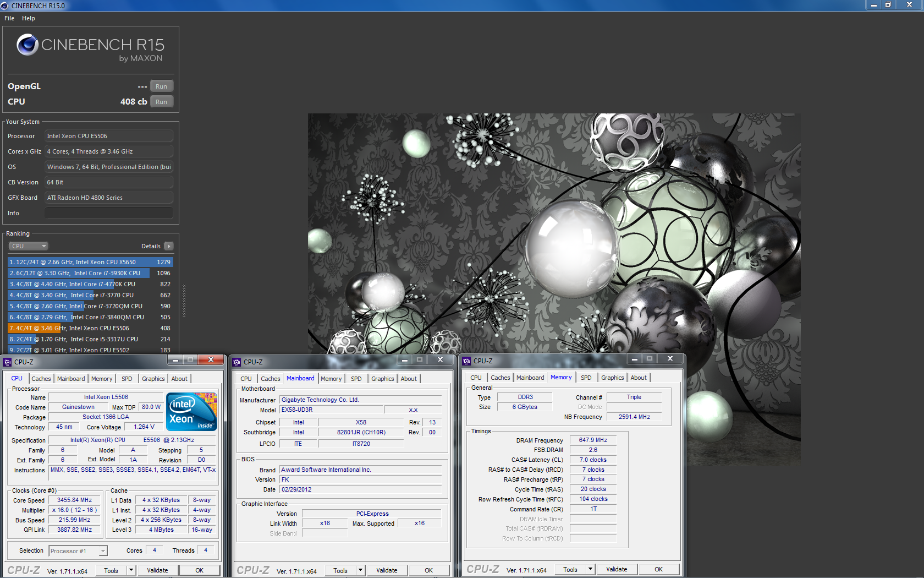This screenshot has width=924, height=578.
Task: Click OK in the right CPU-Z window
Action: click(659, 569)
